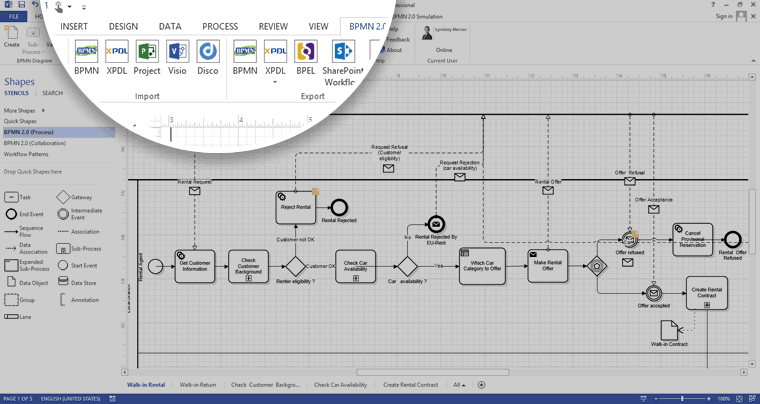The height and width of the screenshot is (404, 760).
Task: Import from Project using its green icon
Action: pyautogui.click(x=147, y=51)
